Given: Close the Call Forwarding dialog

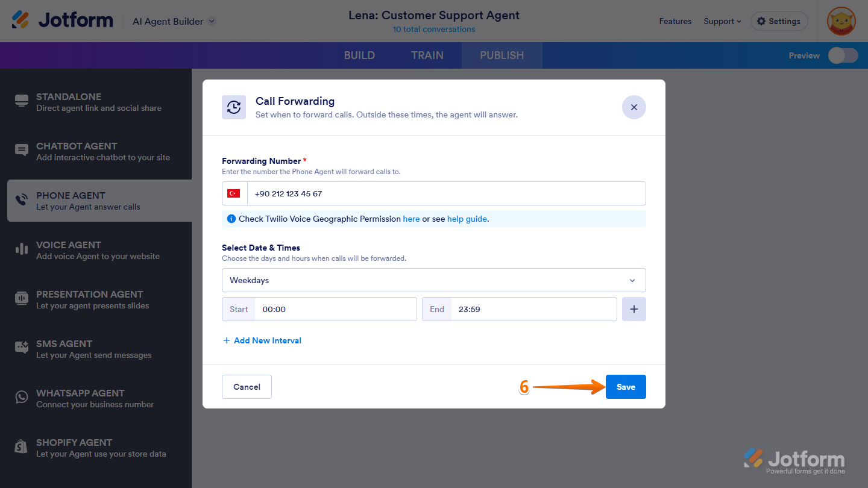Looking at the screenshot, I should point(634,107).
